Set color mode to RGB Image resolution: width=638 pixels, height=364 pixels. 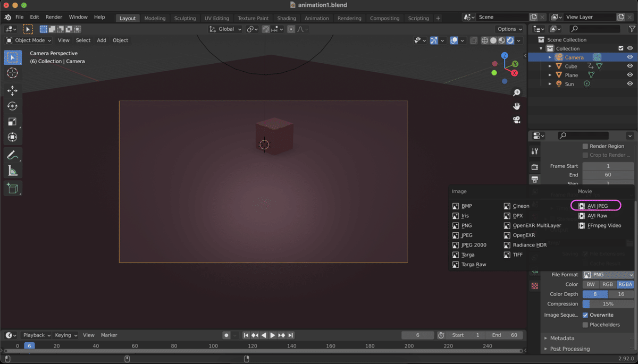click(608, 284)
